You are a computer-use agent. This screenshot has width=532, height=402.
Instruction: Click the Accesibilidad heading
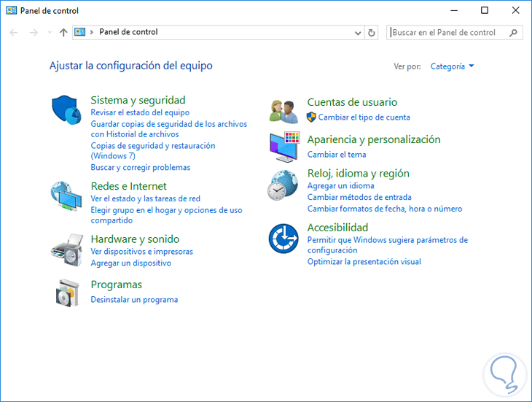coord(337,228)
